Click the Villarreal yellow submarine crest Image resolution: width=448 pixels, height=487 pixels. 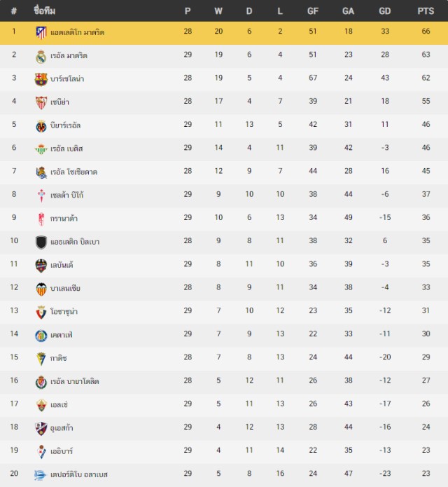pyautogui.click(x=41, y=126)
